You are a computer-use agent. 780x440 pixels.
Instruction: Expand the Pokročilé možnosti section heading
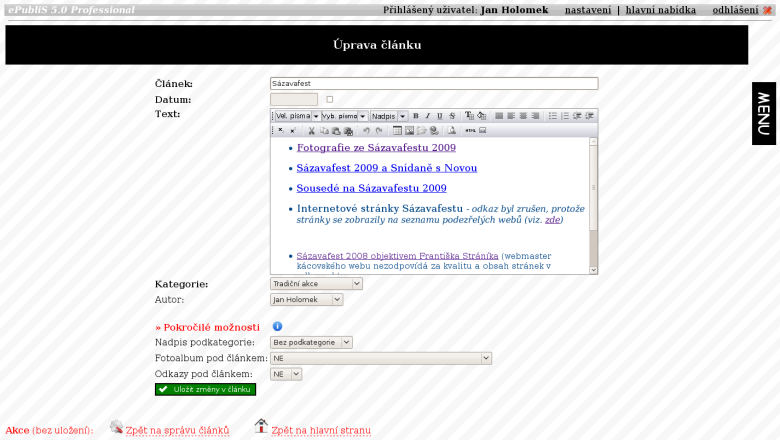pyautogui.click(x=207, y=327)
